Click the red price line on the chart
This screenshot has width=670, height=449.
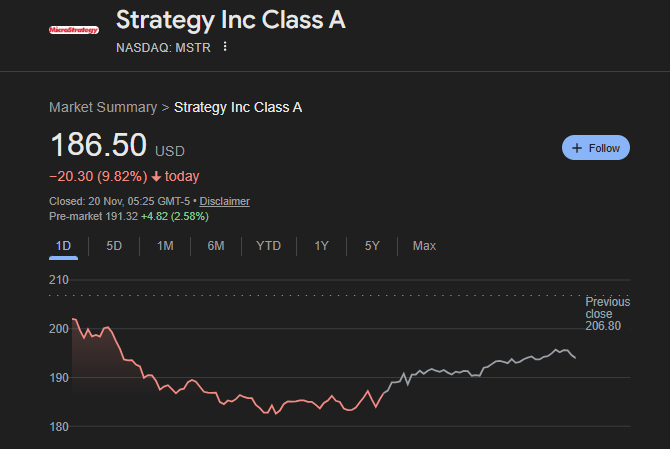tap(250, 399)
